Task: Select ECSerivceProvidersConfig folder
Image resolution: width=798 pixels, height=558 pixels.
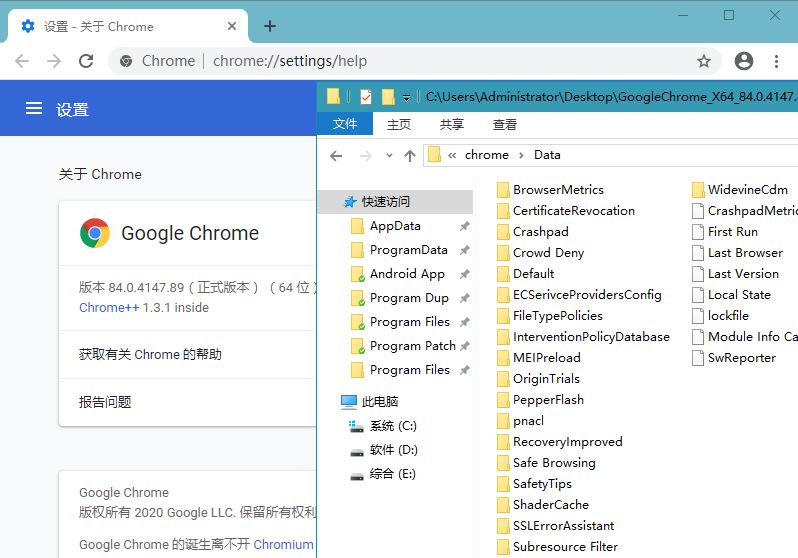Action: pyautogui.click(x=579, y=294)
